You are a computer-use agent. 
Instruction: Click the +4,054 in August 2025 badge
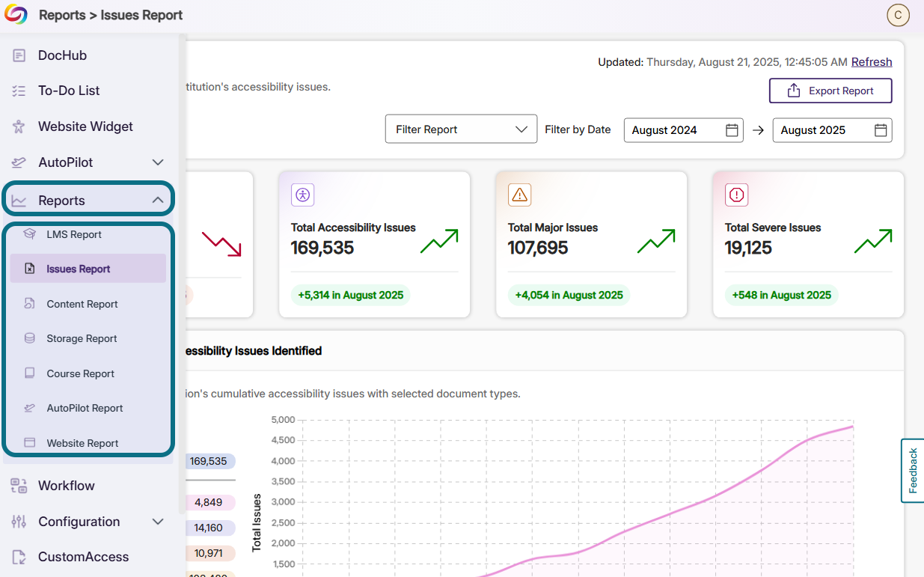click(569, 295)
